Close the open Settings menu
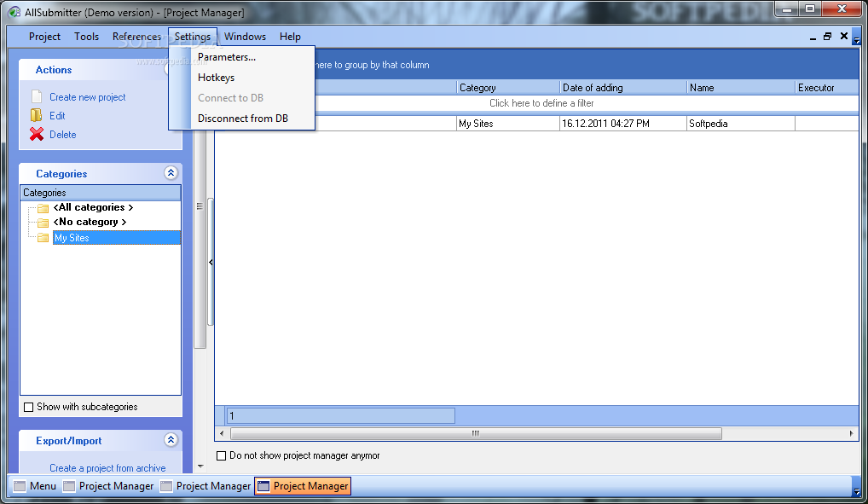This screenshot has height=504, width=868. 192,37
